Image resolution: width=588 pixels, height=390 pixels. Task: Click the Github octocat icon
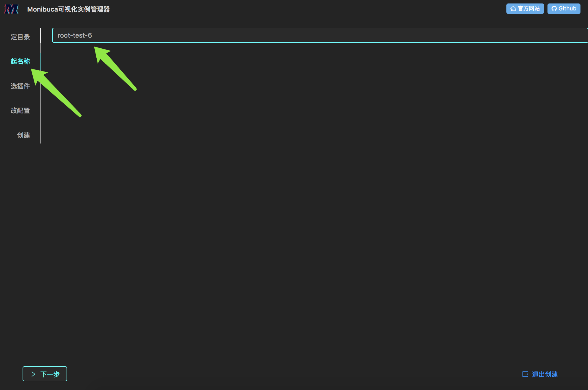tap(554, 9)
